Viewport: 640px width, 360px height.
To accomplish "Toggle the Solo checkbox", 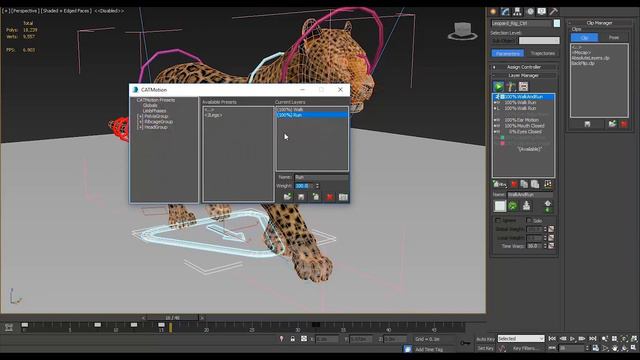I will (x=529, y=220).
